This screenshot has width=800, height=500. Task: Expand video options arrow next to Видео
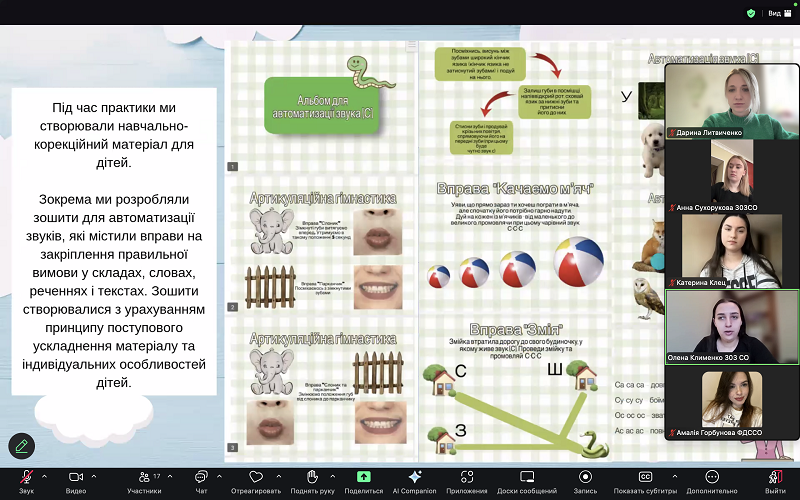pos(95,473)
